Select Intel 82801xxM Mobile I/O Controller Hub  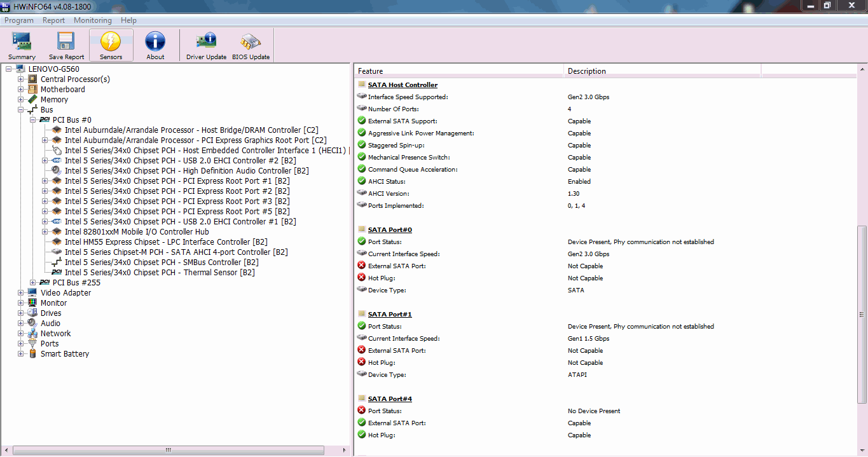(x=137, y=232)
